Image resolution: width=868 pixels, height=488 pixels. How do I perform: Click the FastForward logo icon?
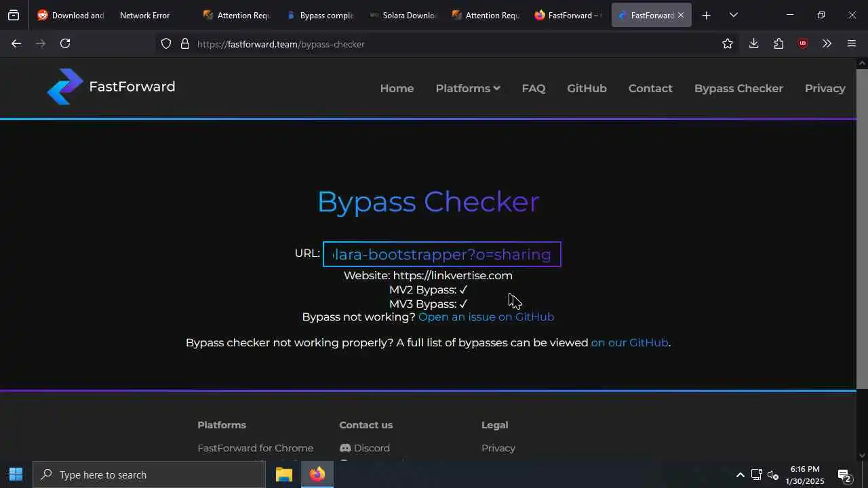pos(64,87)
